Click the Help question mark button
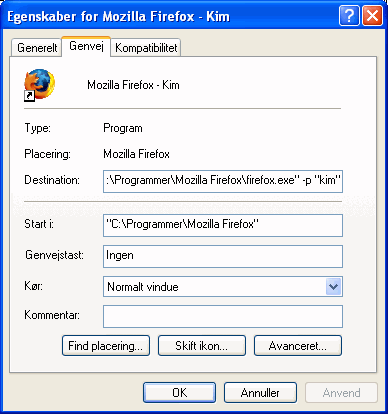The height and width of the screenshot is (414, 388). coord(349,15)
